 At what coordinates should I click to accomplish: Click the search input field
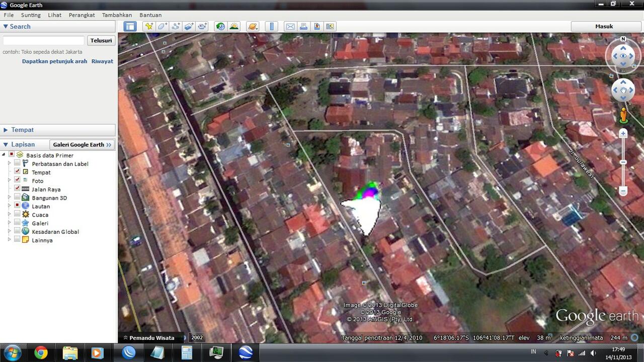click(44, 40)
